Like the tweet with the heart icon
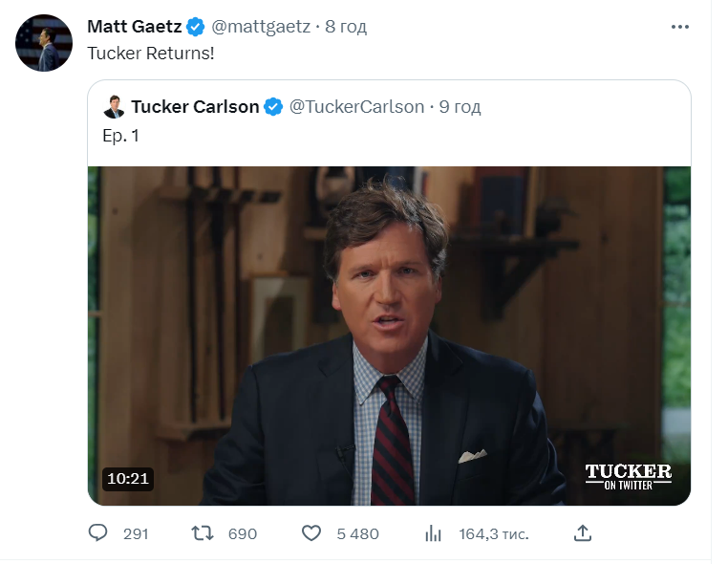Screen dimensions: 728x564 [311, 532]
